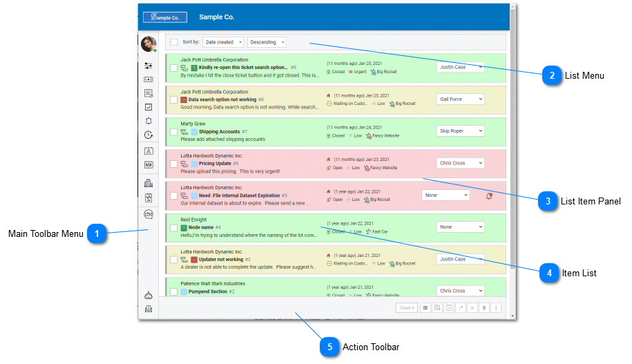Click the Marty Graw customer name
Image resolution: width=632 pixels, height=364 pixels.
(x=193, y=124)
